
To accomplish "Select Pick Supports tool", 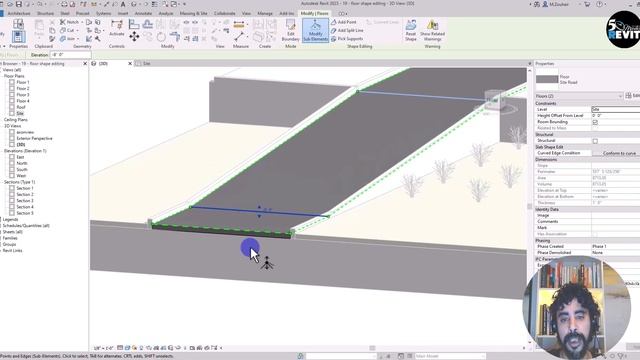I will click(347, 39).
